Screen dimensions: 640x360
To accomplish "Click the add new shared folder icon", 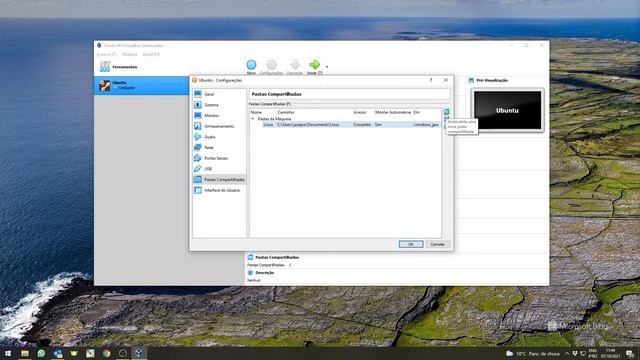I will [x=447, y=111].
